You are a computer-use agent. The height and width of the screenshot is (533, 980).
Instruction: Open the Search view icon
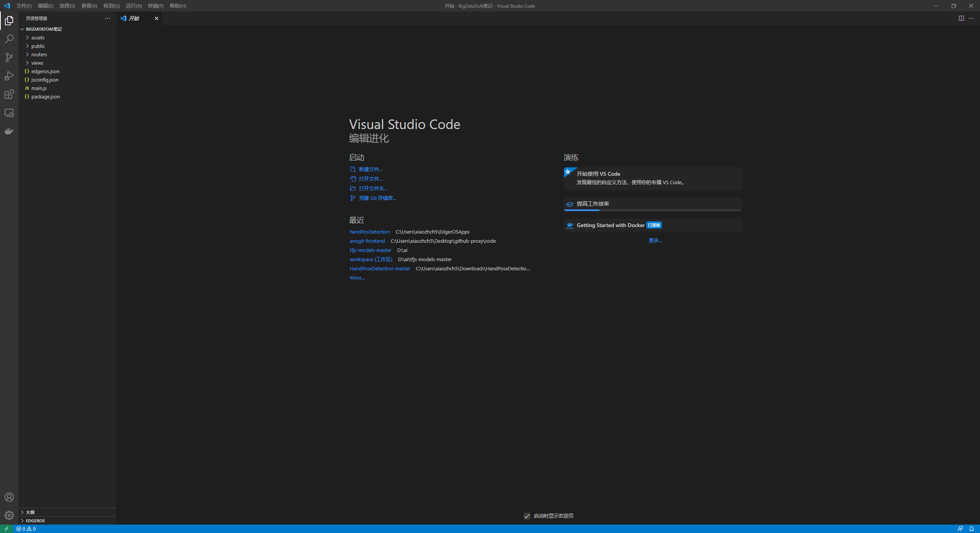tap(9, 39)
